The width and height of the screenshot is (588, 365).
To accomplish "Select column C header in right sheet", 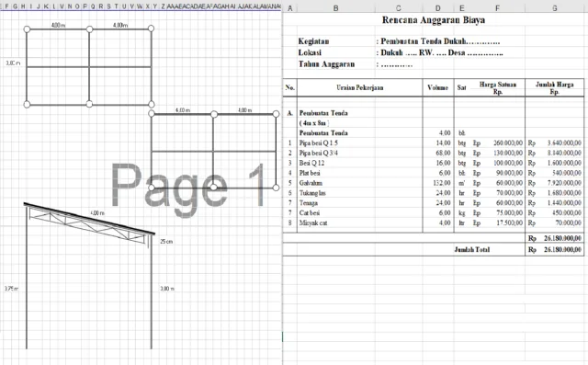I will (x=398, y=8).
